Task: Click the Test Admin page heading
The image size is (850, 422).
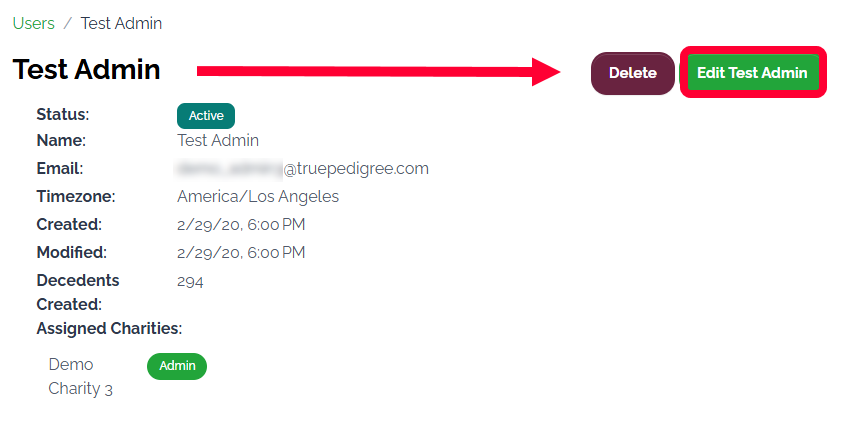Action: tap(86, 69)
